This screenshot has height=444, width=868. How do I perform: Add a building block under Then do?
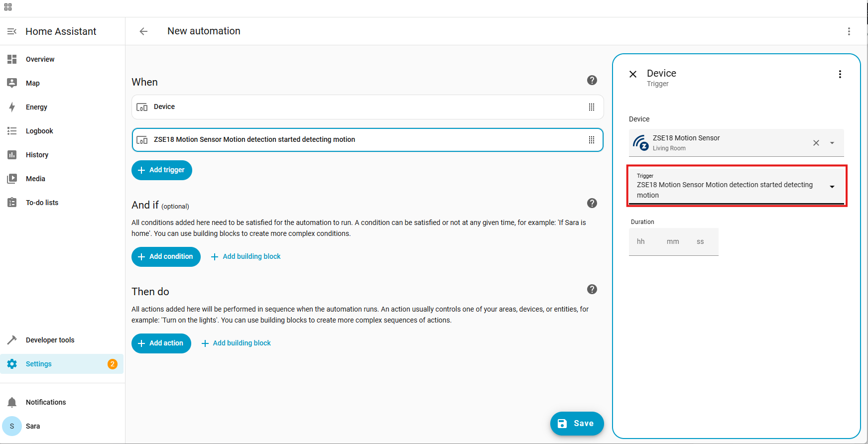[x=236, y=343]
